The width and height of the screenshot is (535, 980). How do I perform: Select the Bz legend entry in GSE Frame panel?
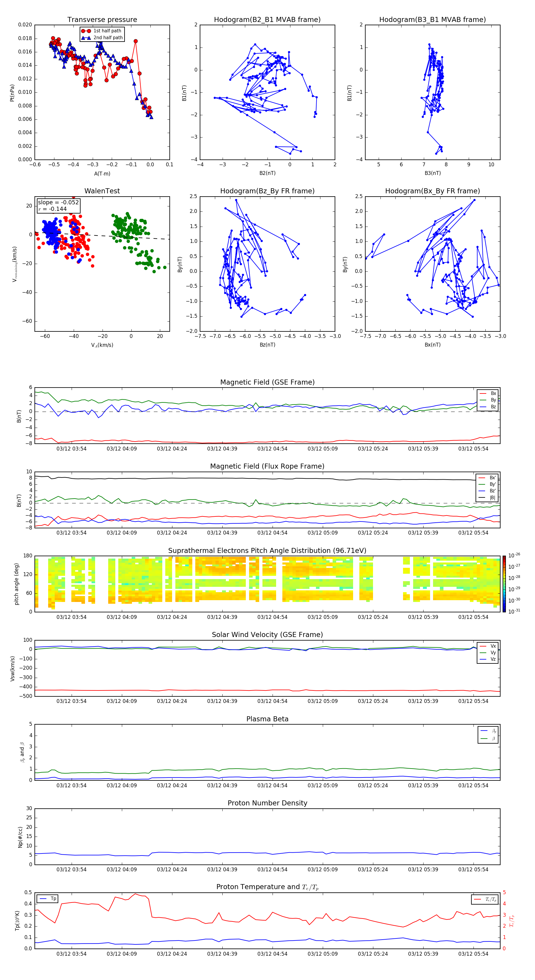tap(488, 407)
